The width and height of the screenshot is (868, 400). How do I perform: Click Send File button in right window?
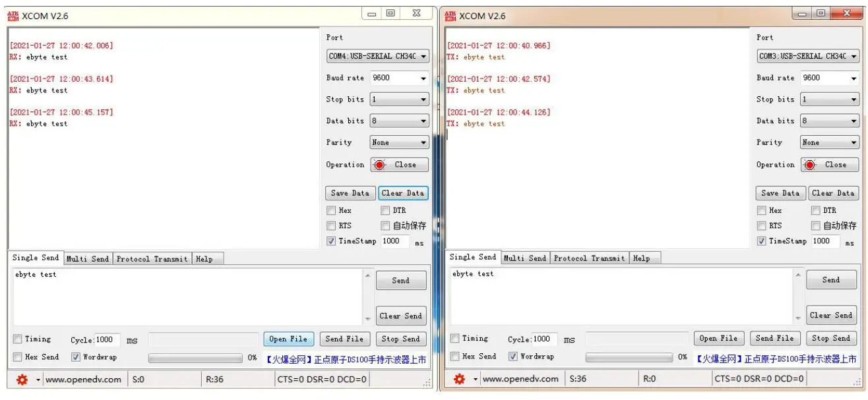click(775, 339)
